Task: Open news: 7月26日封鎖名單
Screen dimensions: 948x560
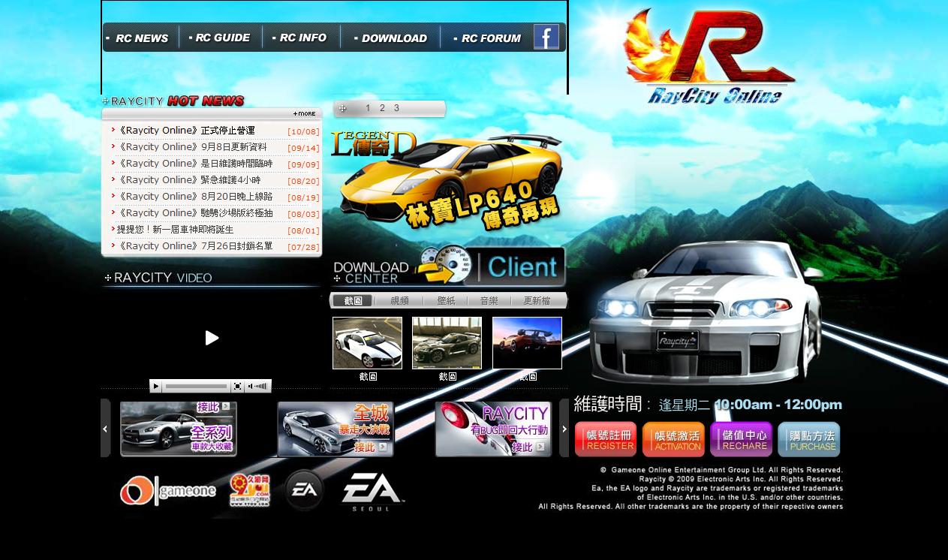Action: coord(195,246)
